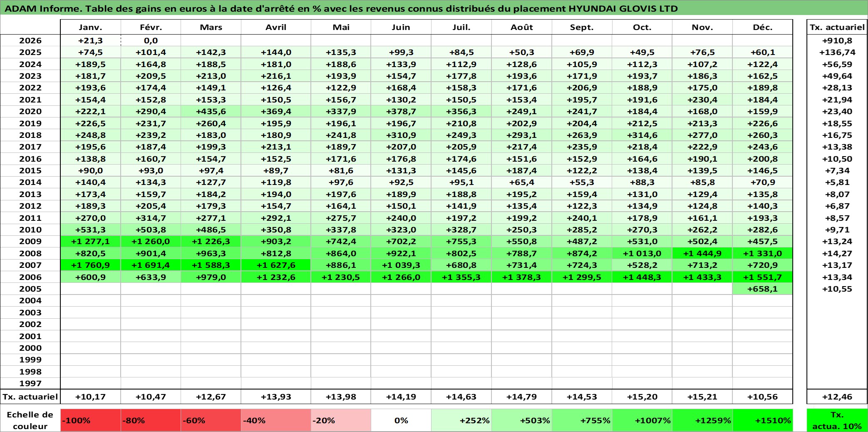This screenshot has width=868, height=432.
Task: Select the +5,81 actuarial rate for 2014
Action: pos(837,182)
